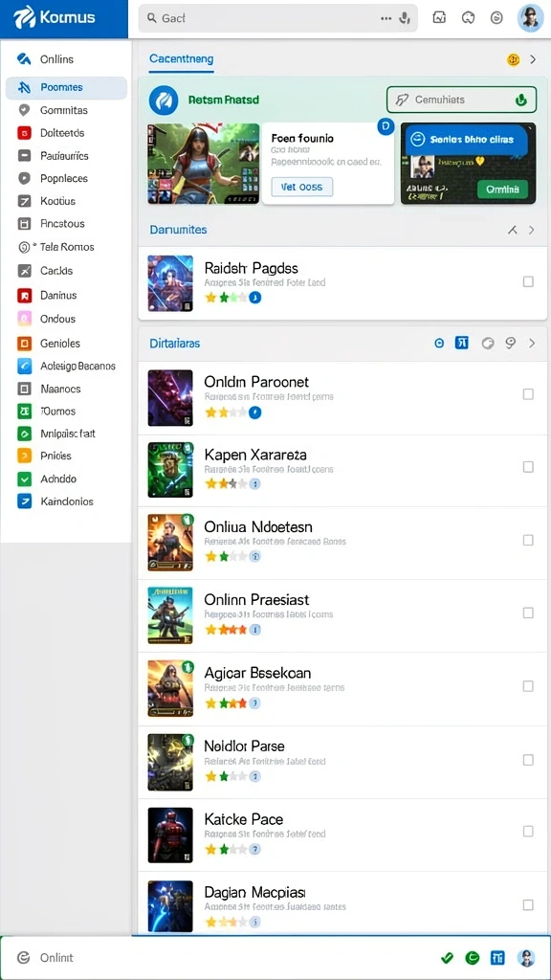Tick the Onlinn Praesiast checkbox
Viewport: 551px width, 980px height.
(528, 613)
